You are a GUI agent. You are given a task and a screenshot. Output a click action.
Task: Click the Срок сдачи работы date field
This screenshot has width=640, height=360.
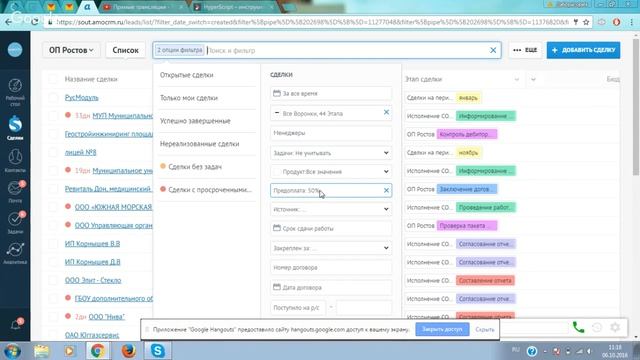(x=331, y=229)
